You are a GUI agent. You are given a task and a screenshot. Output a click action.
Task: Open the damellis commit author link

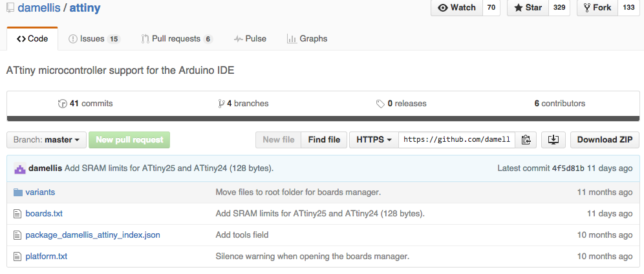click(x=45, y=168)
